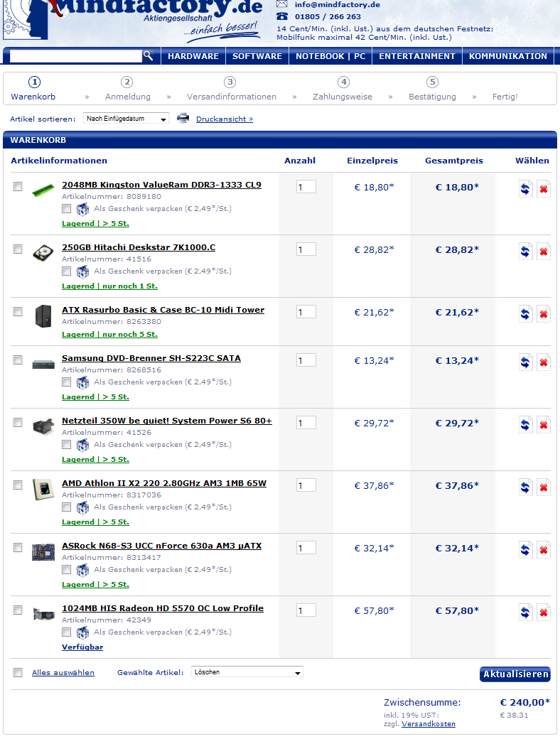Click update arrows icon for AMD Athlon row
Screen dimensions: 560x739
[x=525, y=487]
